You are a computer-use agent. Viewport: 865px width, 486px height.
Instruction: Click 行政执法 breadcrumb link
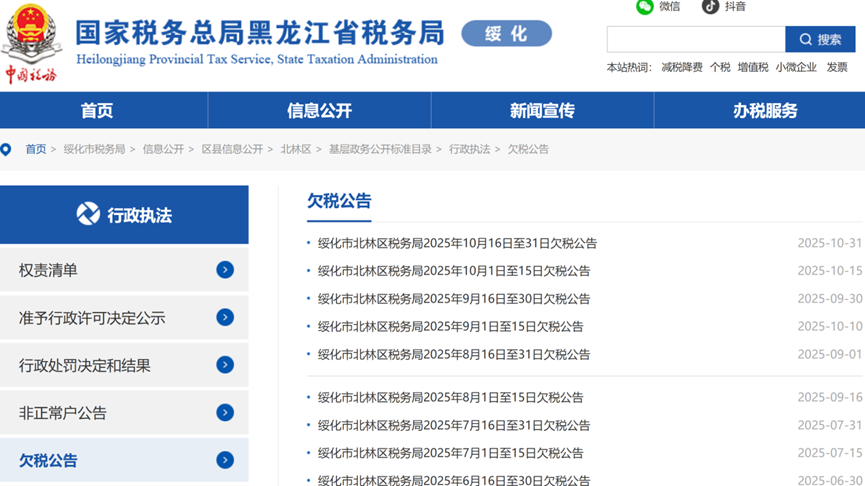point(469,149)
